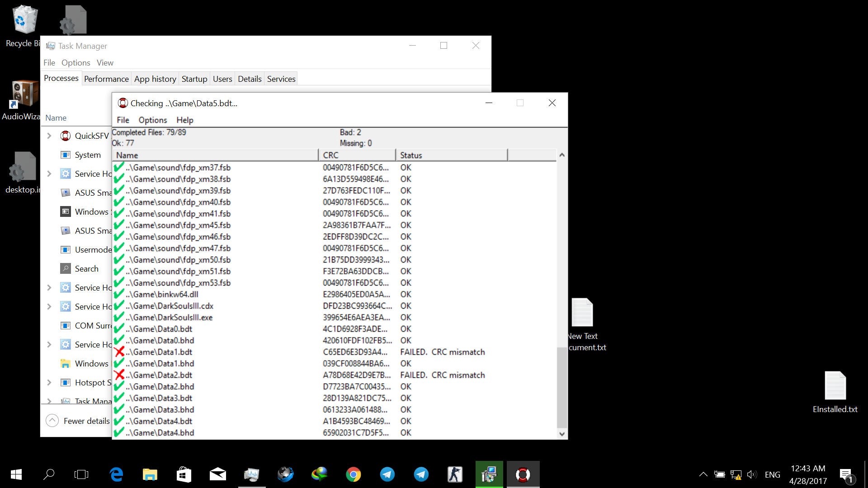The width and height of the screenshot is (868, 488).
Task: Open File Explorer from taskbar
Action: pos(150,474)
